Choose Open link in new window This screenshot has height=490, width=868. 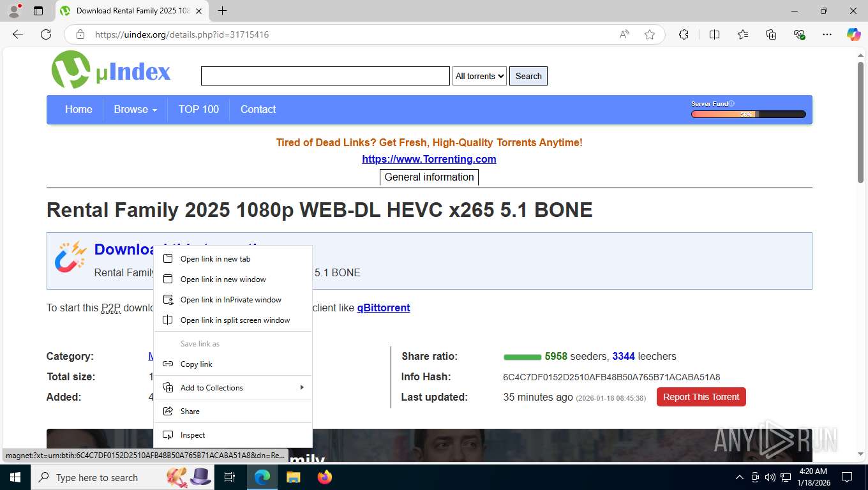233,279
